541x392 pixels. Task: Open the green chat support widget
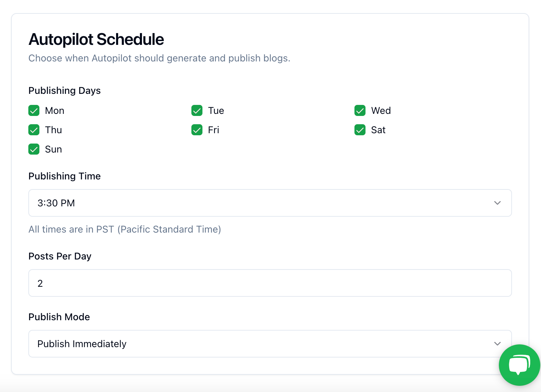click(519, 365)
